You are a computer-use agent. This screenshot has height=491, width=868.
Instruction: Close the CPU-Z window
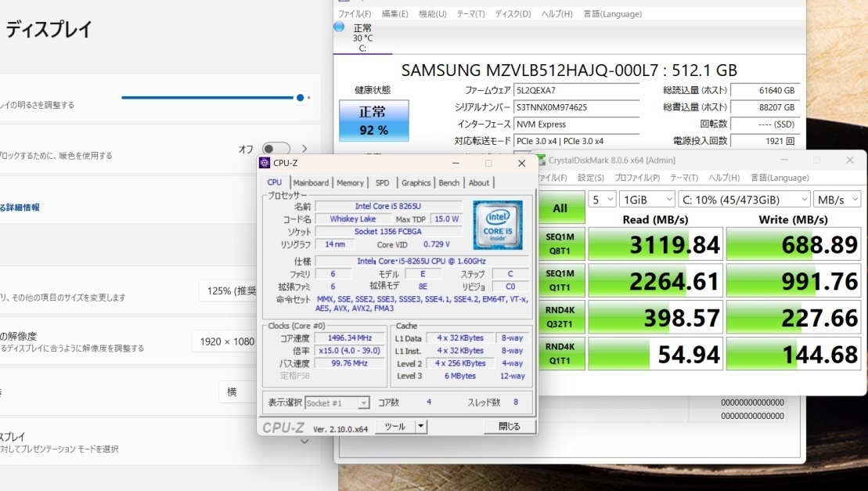click(x=521, y=164)
